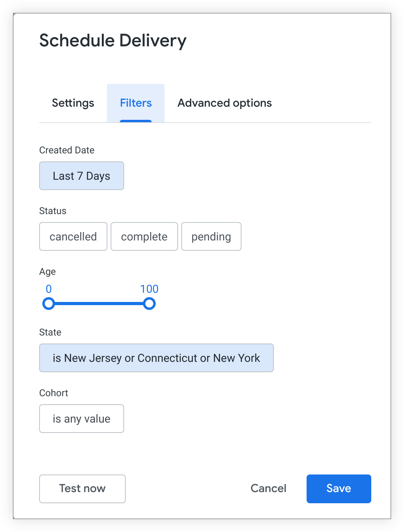This screenshot has width=404, height=532.
Task: Toggle the cancelled status filter
Action: point(73,236)
